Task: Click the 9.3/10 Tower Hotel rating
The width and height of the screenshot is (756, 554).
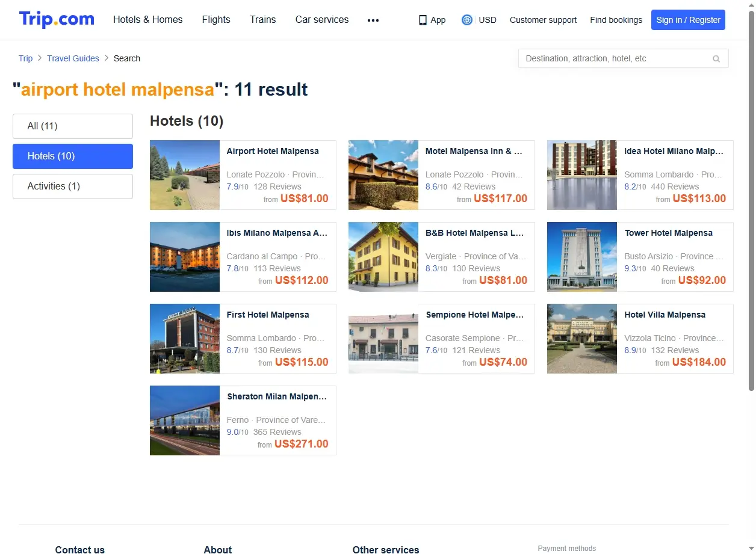Action: tap(635, 268)
